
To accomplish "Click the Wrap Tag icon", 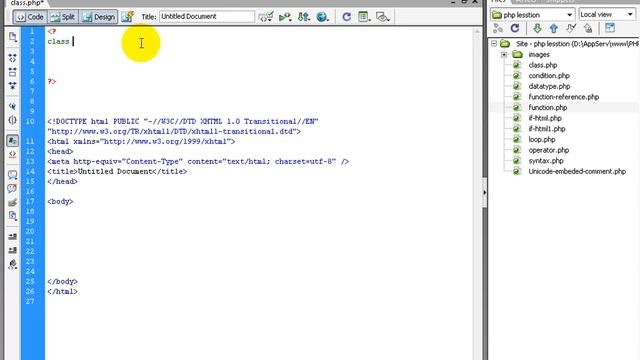I will [13, 202].
